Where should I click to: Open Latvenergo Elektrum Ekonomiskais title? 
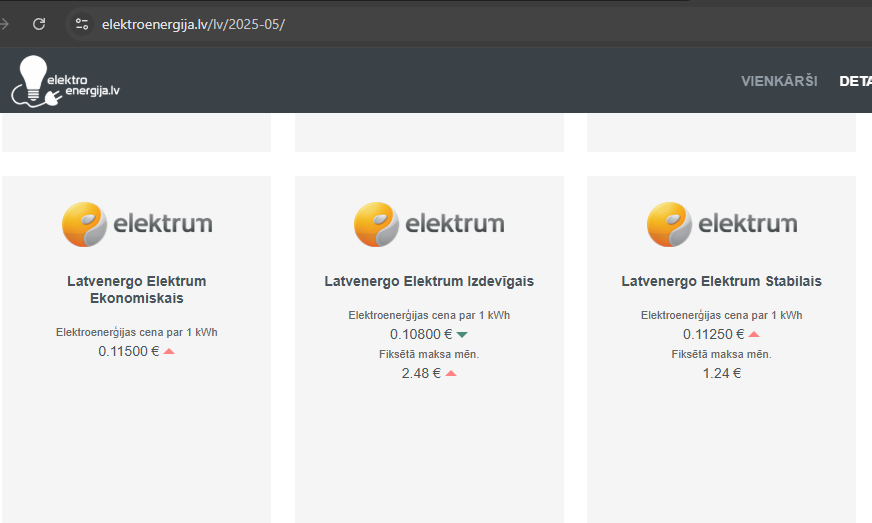coord(137,289)
